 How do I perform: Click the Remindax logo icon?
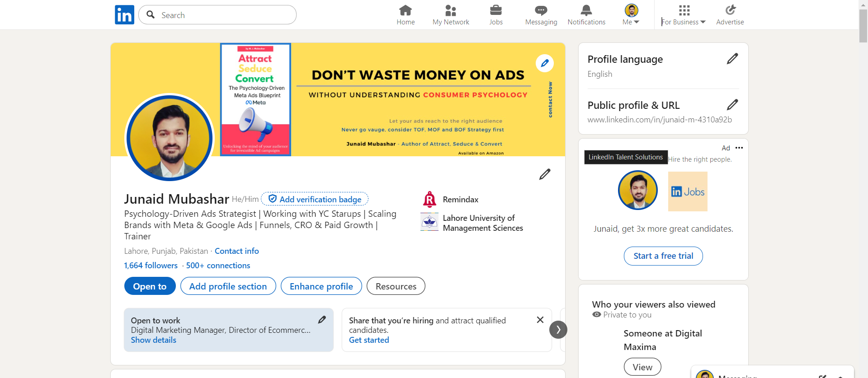coord(429,199)
